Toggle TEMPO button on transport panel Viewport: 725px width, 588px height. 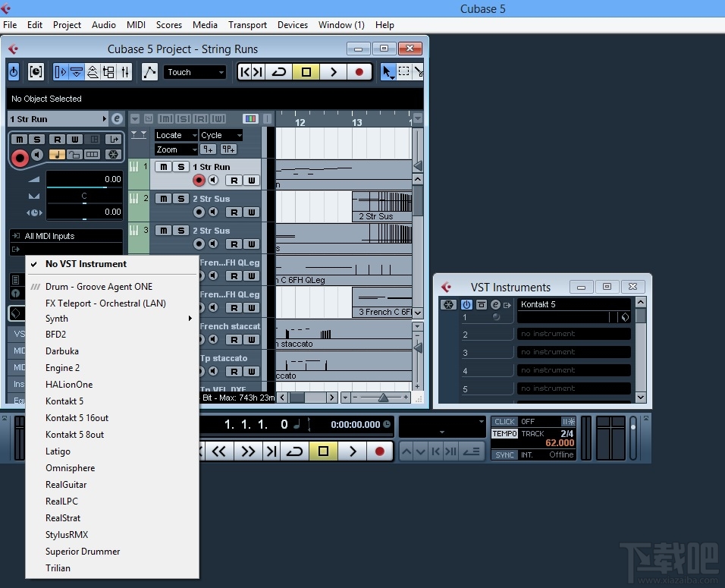click(x=504, y=433)
